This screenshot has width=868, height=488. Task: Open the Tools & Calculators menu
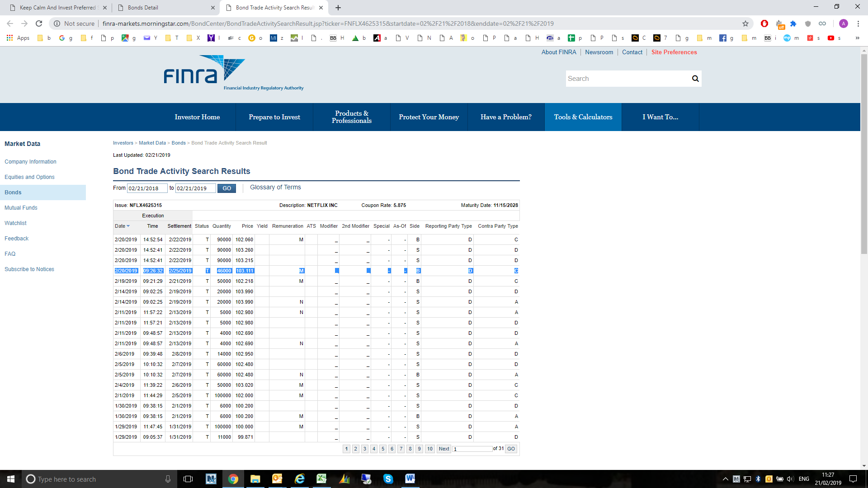pyautogui.click(x=583, y=117)
